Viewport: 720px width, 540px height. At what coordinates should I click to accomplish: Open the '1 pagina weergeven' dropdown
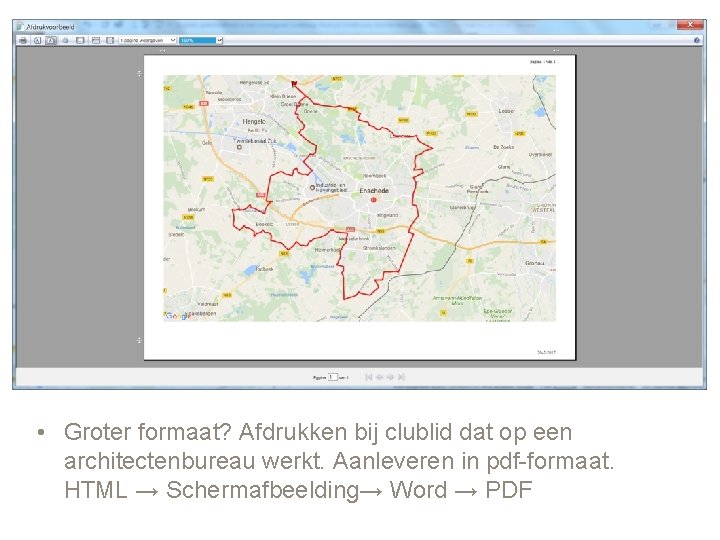click(x=147, y=40)
